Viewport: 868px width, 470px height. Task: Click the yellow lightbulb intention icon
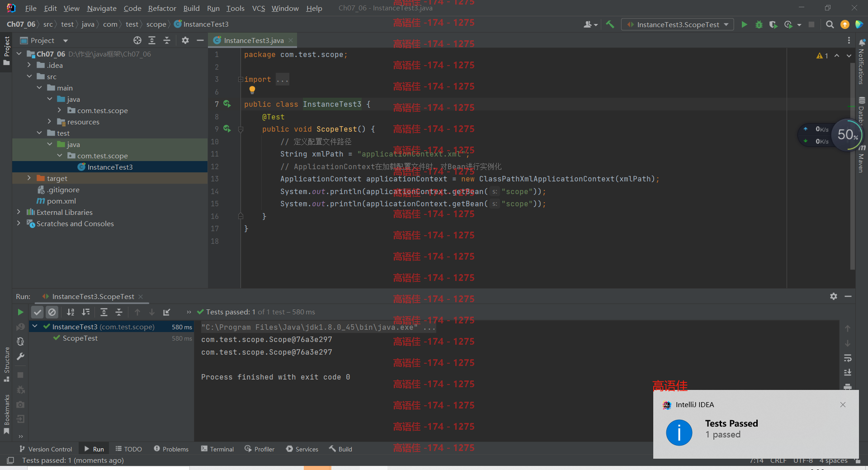[x=252, y=90]
